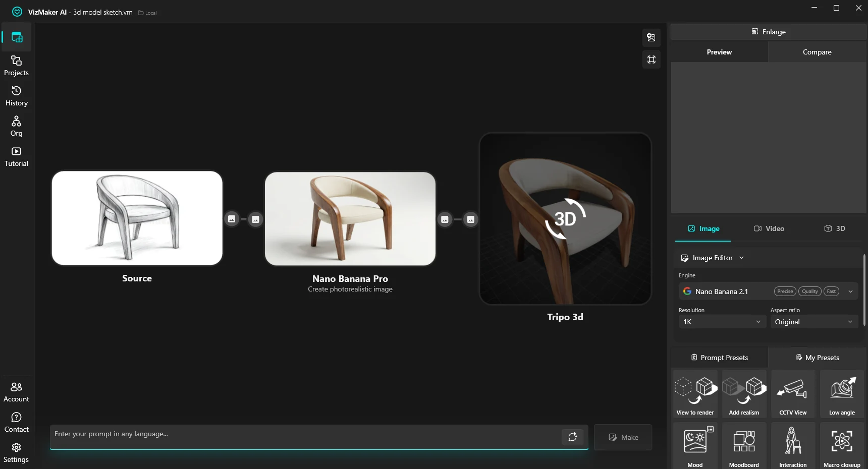This screenshot has height=469, width=868.
Task: Click the Enlarge button
Action: (769, 32)
